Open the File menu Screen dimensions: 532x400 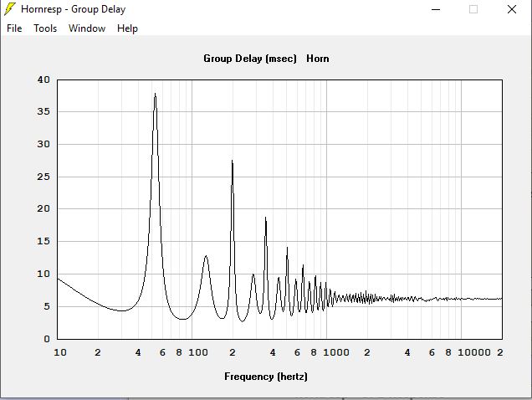pos(14,28)
